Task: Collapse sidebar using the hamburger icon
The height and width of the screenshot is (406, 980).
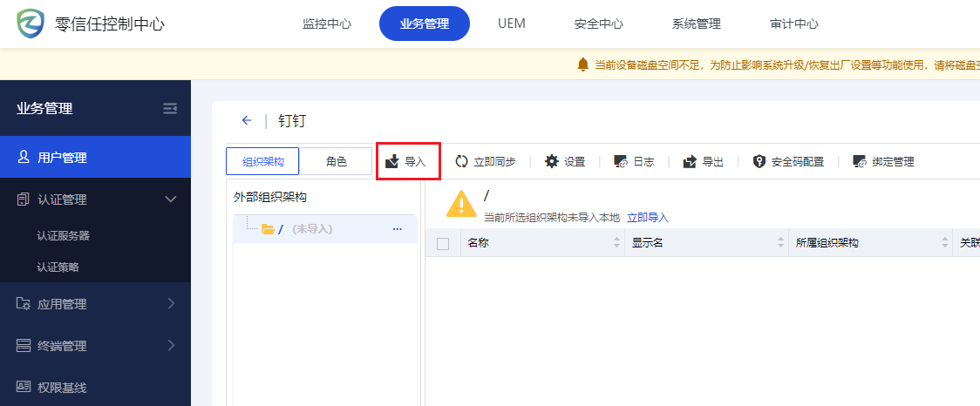Action: pos(170,109)
